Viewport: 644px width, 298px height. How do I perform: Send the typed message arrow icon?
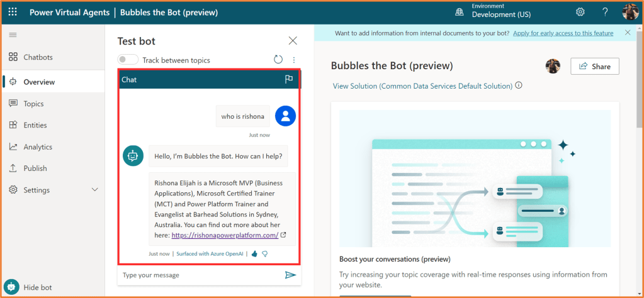click(x=290, y=275)
